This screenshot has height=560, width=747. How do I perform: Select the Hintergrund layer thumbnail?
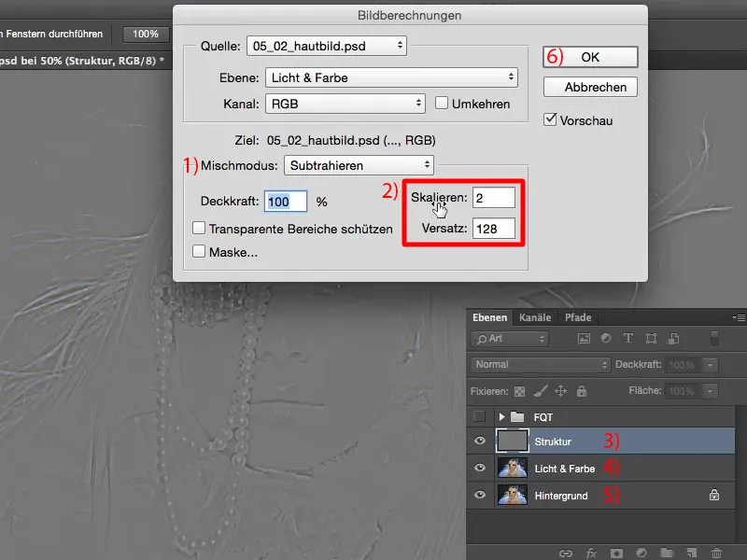click(x=512, y=495)
